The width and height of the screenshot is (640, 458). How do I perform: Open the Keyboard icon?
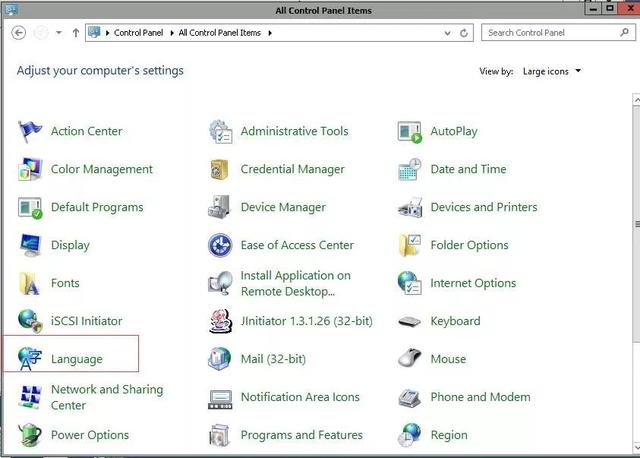pyautogui.click(x=409, y=322)
